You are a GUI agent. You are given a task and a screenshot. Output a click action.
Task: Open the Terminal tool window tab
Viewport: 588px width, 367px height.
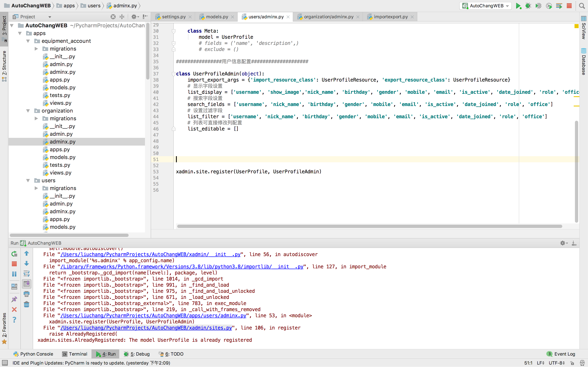[75, 354]
